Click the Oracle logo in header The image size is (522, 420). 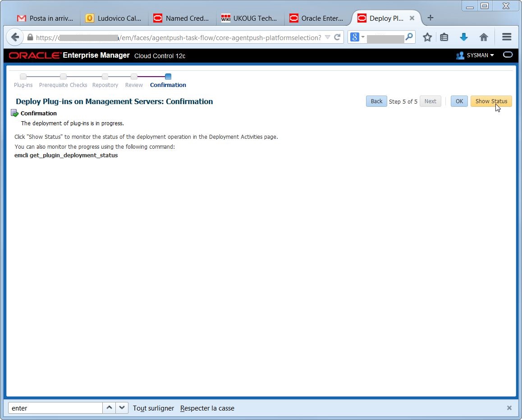point(35,55)
